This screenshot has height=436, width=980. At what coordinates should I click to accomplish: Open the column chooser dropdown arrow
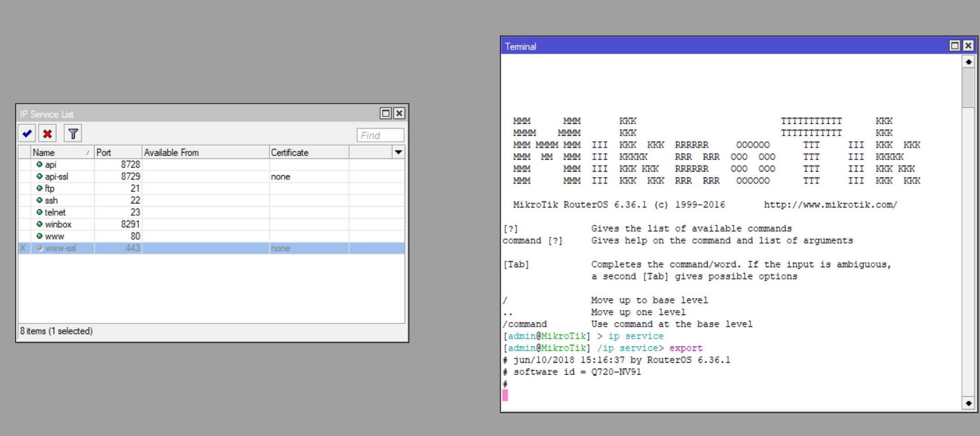(398, 152)
